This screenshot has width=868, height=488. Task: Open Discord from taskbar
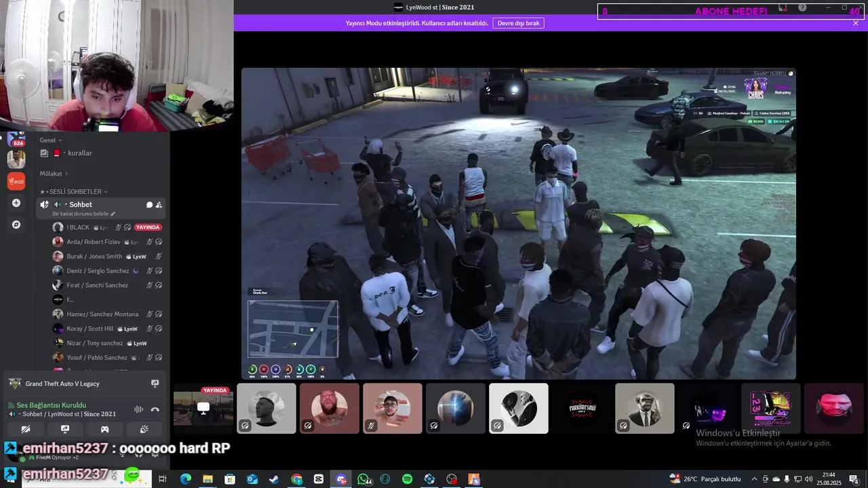click(341, 479)
